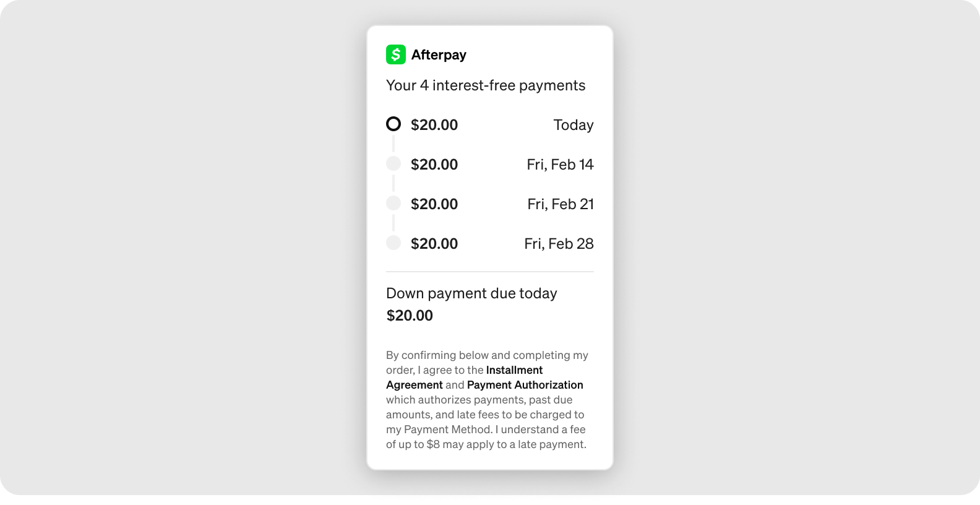Click the $20.00 Today payment amount
The image size is (980, 505).
click(434, 124)
